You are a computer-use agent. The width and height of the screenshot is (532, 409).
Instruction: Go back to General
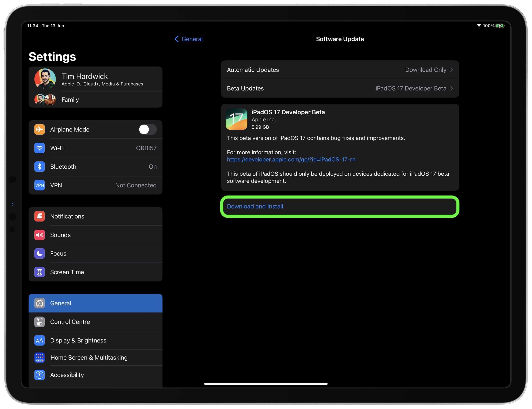(x=189, y=39)
